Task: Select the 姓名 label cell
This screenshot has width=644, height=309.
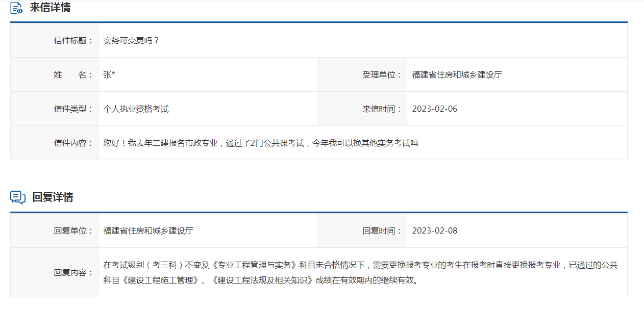Action: coord(54,75)
